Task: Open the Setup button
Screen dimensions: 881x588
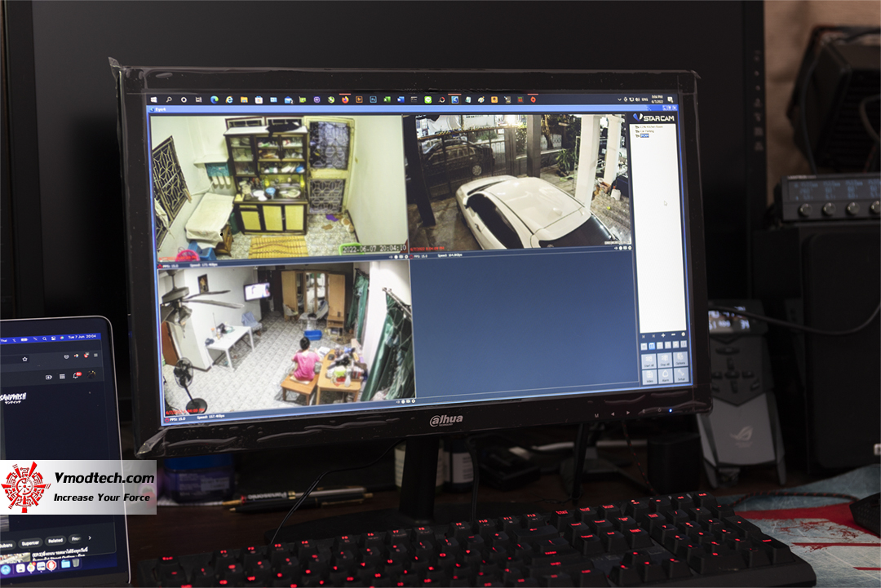Action: [x=681, y=375]
